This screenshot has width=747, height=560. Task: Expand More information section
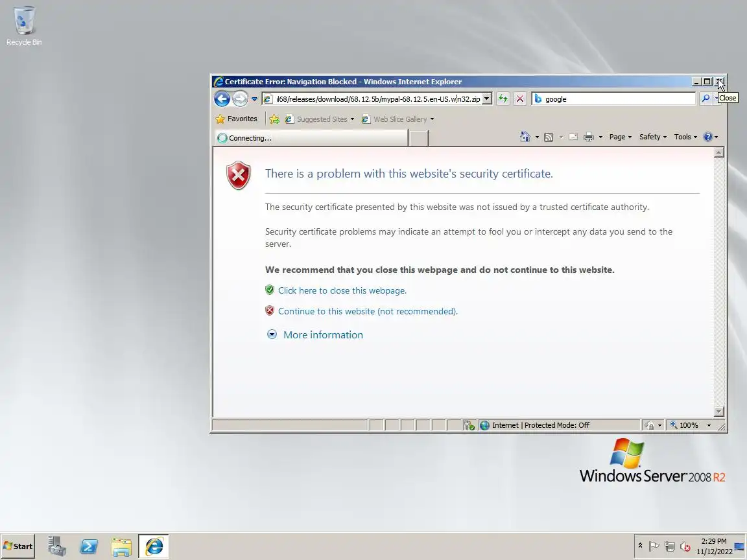pos(323,334)
